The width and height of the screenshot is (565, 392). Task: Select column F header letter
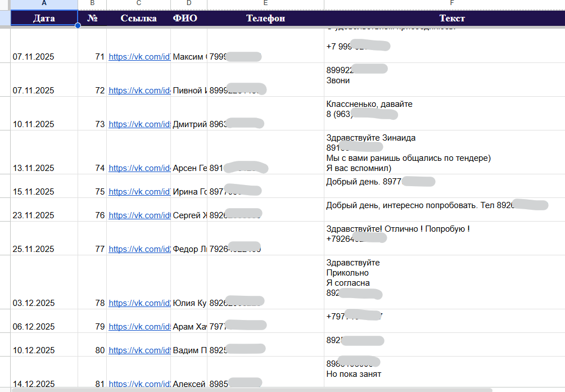point(452,3)
